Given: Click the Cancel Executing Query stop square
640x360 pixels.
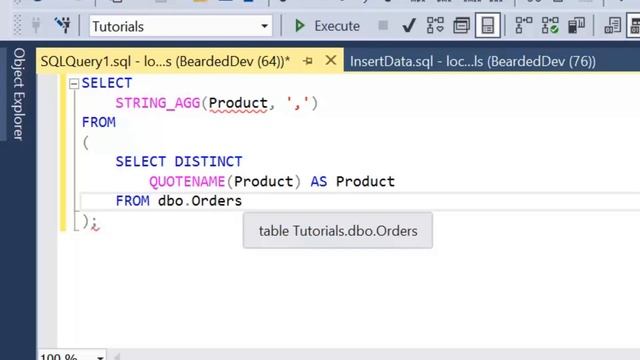Looking at the screenshot, I should coord(383,26).
